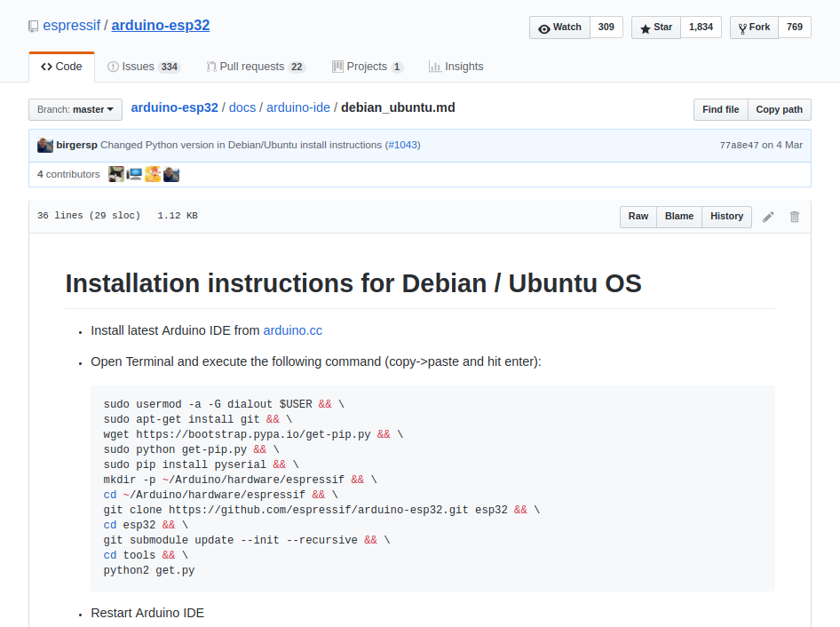Image resolution: width=840 pixels, height=627 pixels.
Task: Click the 'sudo pip install pyserial' line
Action: click(202, 464)
